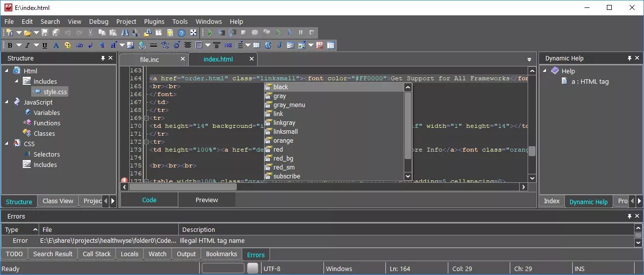
Task: Click the New file toolbar icon
Action: pos(10,33)
